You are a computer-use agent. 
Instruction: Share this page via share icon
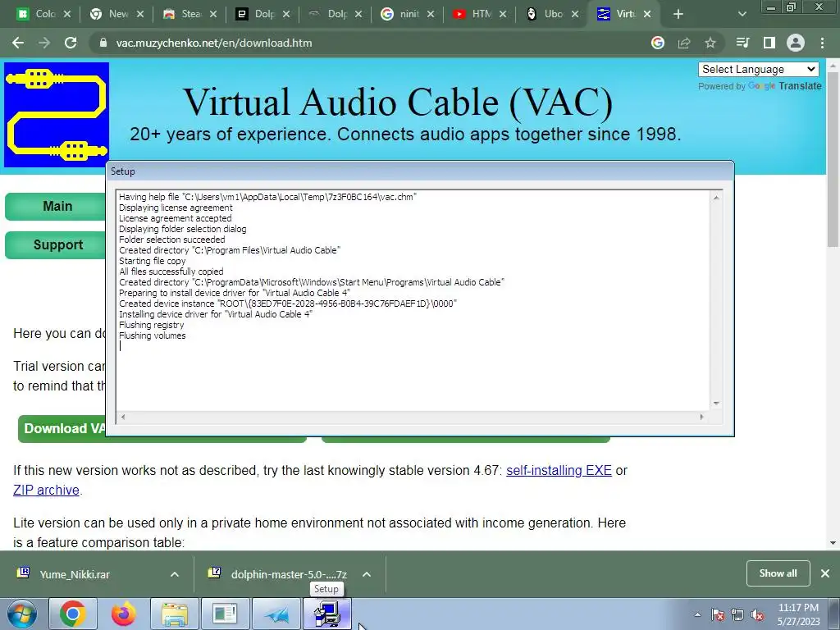[x=684, y=43]
